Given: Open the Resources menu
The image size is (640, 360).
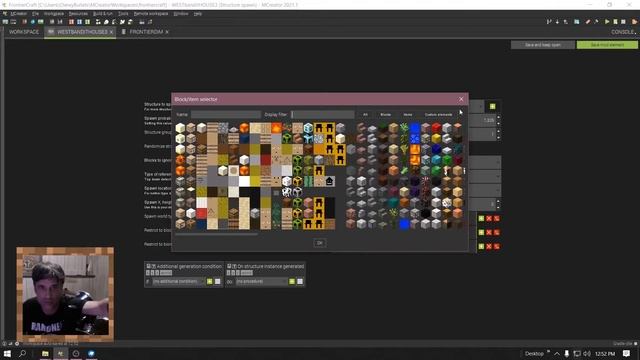Looking at the screenshot, I should 78,13.
